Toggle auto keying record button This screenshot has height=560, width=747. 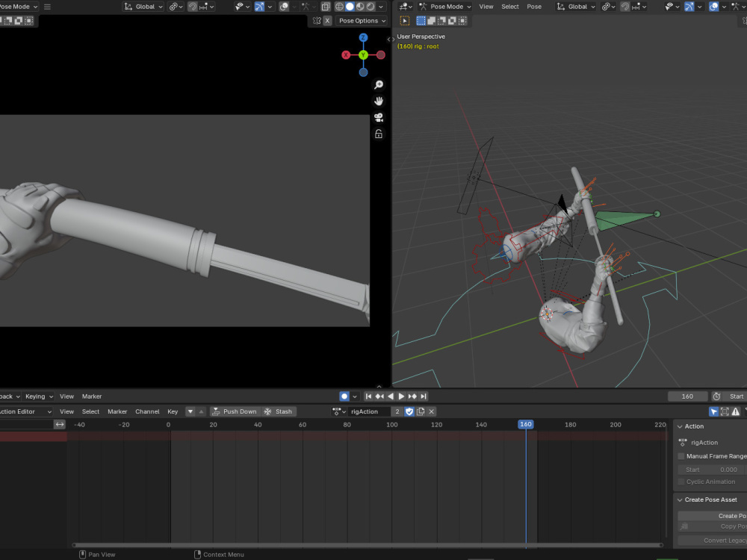click(x=344, y=396)
